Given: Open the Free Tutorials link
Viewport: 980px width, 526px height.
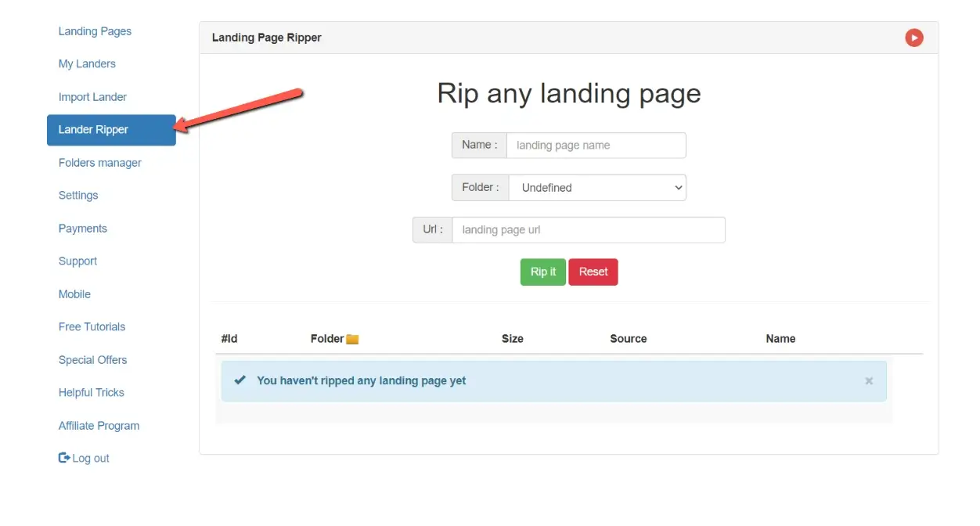Looking at the screenshot, I should [x=92, y=327].
